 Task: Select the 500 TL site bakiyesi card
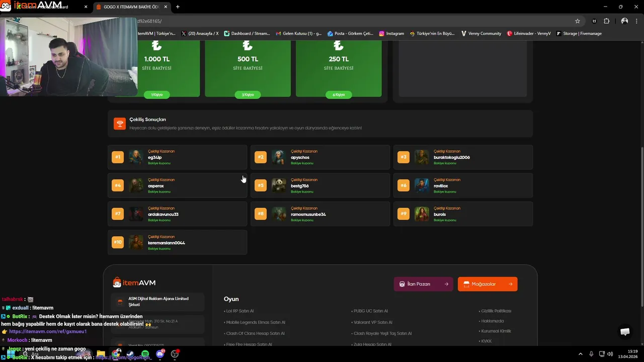pos(248,68)
